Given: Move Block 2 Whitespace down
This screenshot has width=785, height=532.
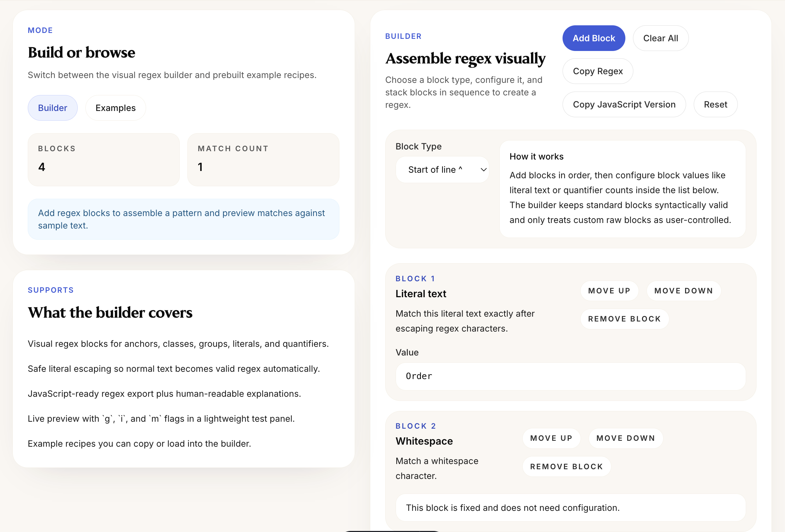Looking at the screenshot, I should 626,438.
